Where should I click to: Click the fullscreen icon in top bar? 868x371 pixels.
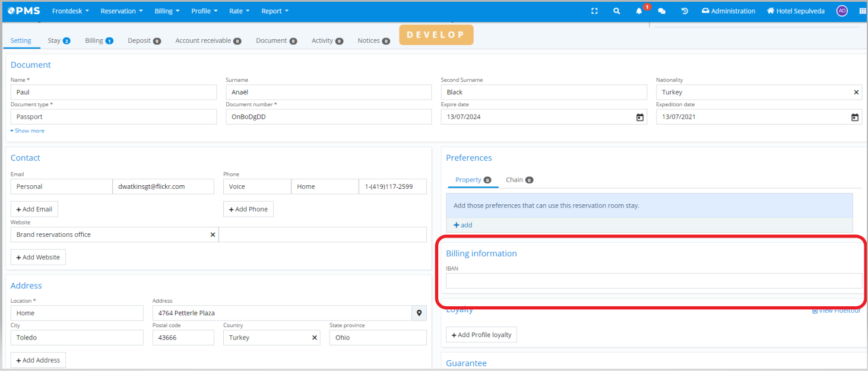tap(595, 11)
